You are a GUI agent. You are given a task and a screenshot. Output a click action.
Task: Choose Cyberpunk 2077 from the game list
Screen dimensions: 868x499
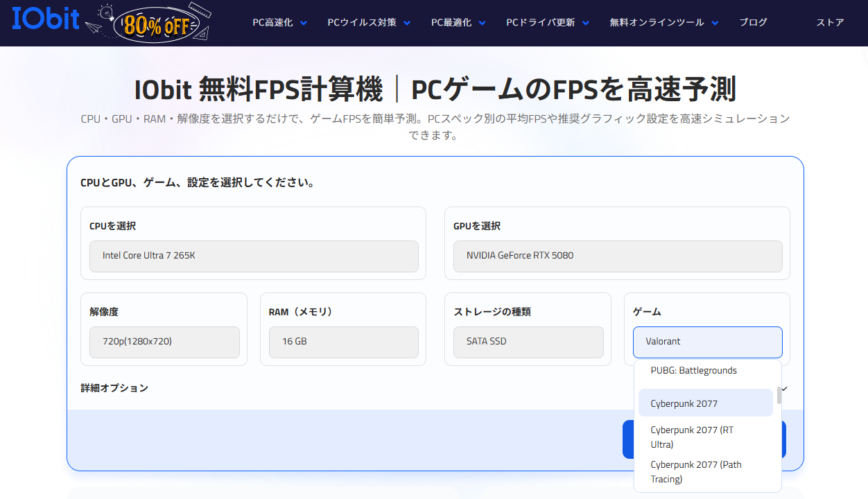coord(706,403)
